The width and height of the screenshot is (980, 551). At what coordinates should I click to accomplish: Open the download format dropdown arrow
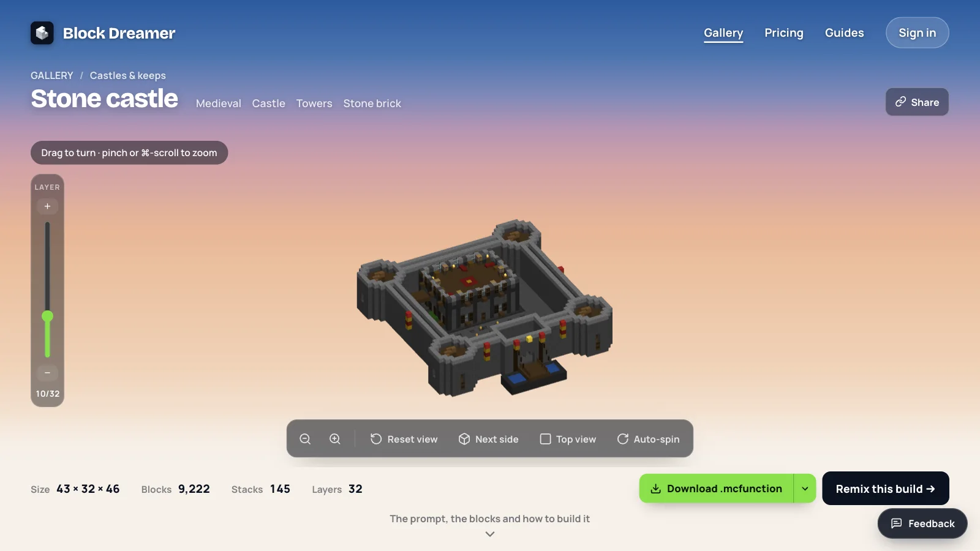(x=805, y=489)
